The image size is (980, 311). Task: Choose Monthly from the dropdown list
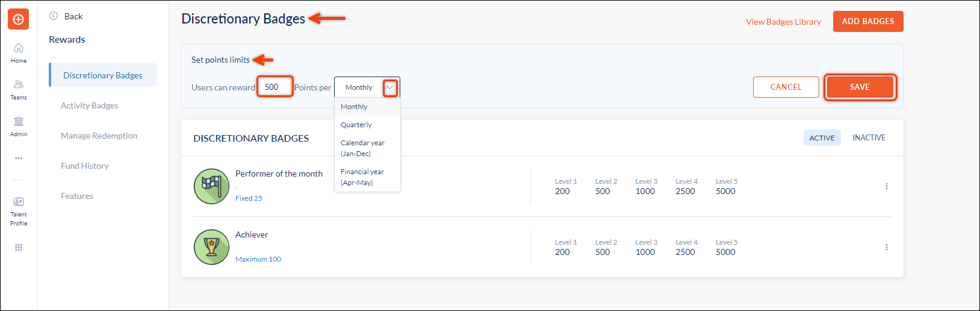click(x=367, y=107)
